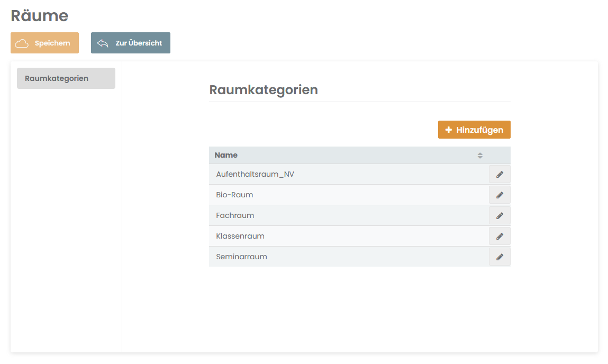Edit the Bio-Raum row via pencil icon
The height and width of the screenshot is (364, 608).
500,195
